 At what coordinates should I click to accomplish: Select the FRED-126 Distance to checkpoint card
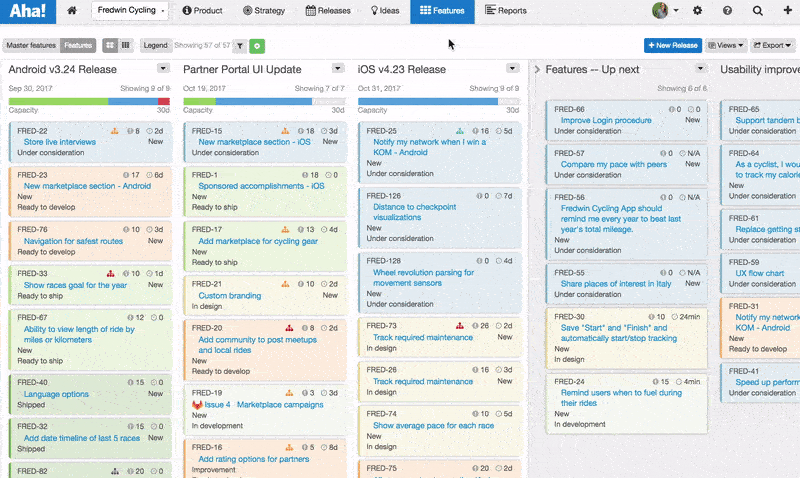click(x=440, y=217)
